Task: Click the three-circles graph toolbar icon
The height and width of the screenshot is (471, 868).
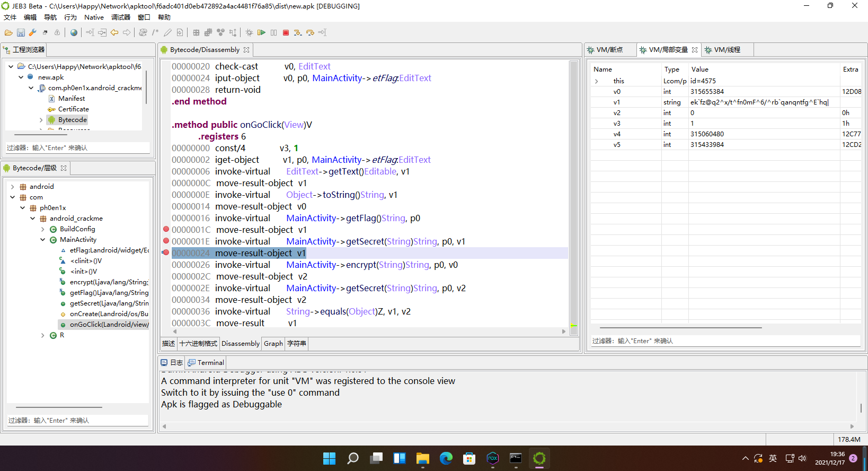Action: coord(220,32)
